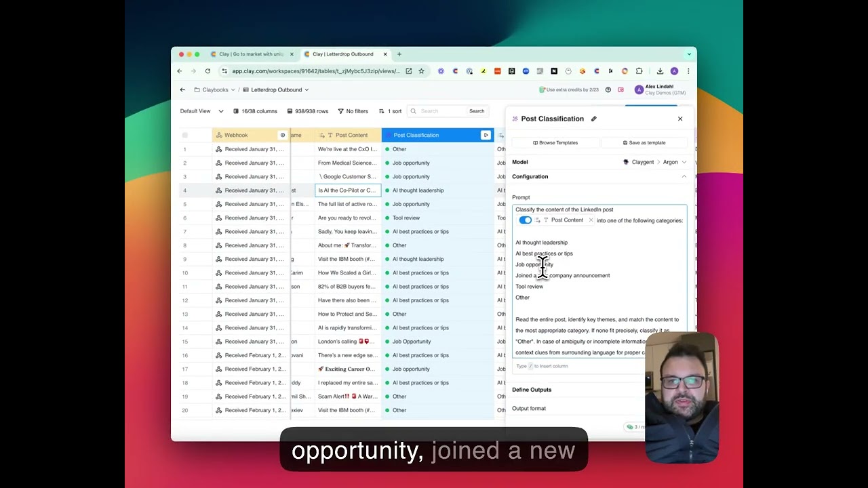Click the Define Outputs section heading

coord(532,390)
